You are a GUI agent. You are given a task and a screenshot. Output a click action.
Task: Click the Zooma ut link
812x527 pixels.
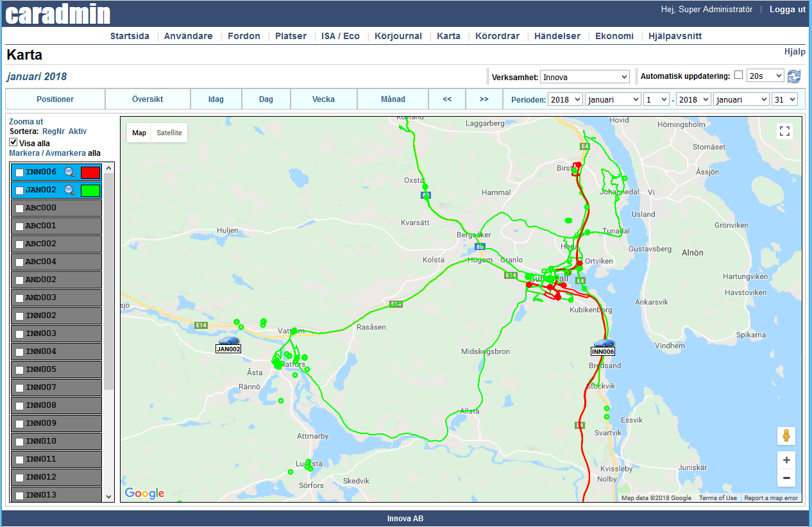(x=26, y=122)
